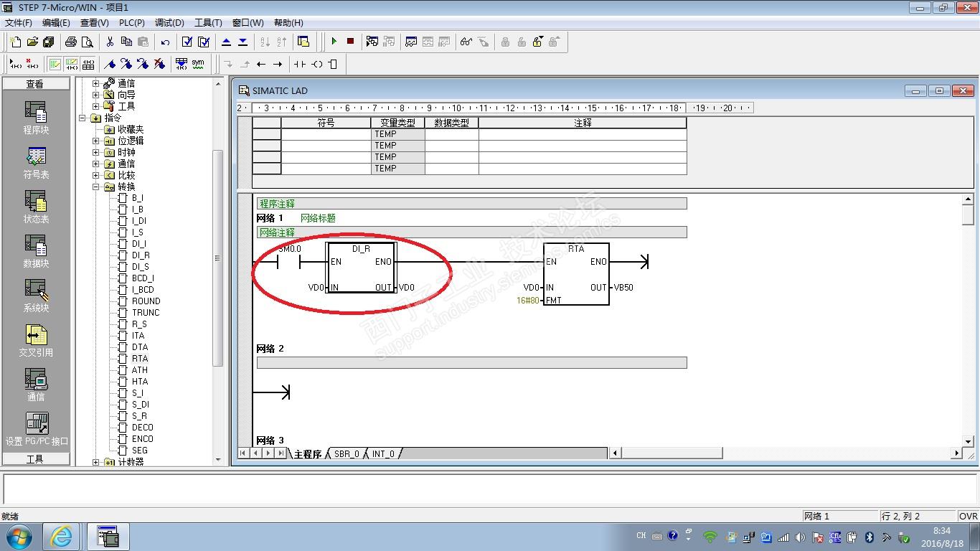Image resolution: width=980 pixels, height=551 pixels.
Task: Click the Bluetooth tray icon
Action: [870, 537]
